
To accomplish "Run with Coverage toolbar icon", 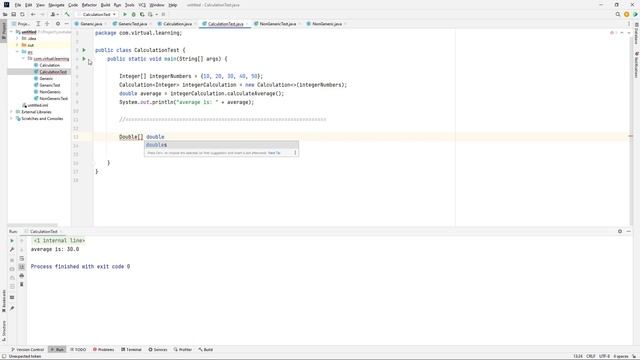I will tap(142, 14).
